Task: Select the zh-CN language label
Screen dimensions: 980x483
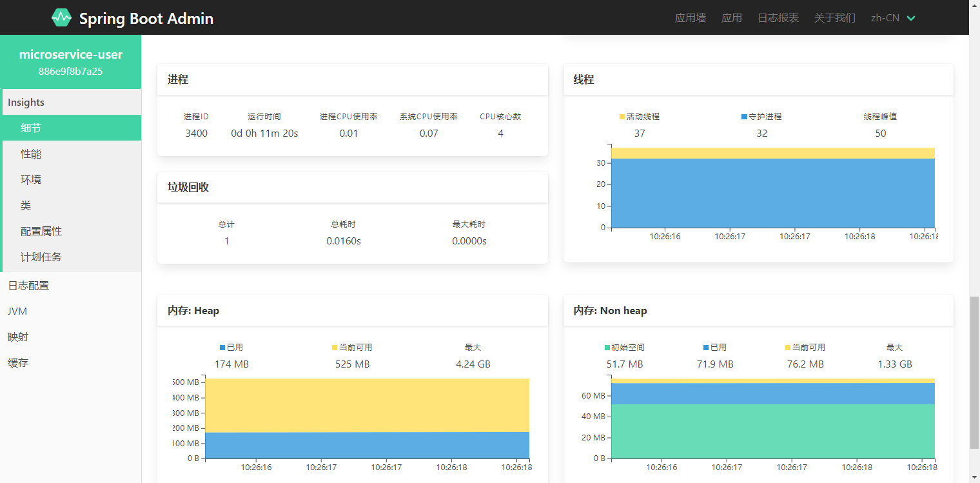Action: [885, 18]
